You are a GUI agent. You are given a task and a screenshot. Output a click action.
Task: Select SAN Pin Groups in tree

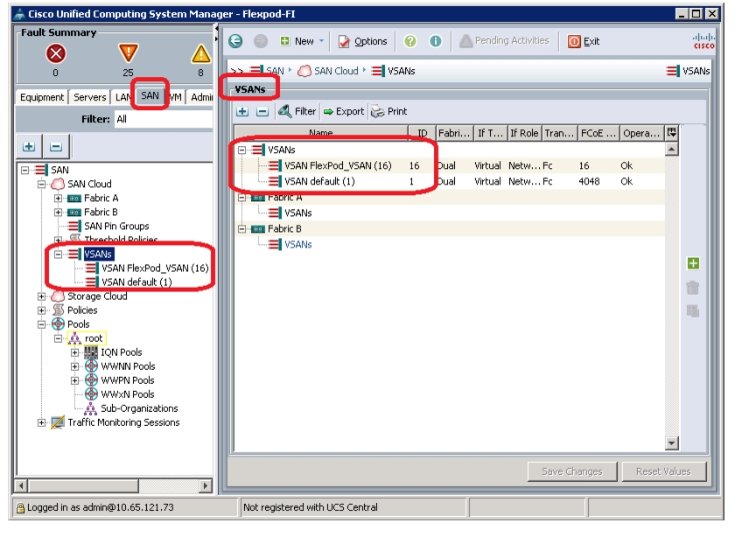116,226
